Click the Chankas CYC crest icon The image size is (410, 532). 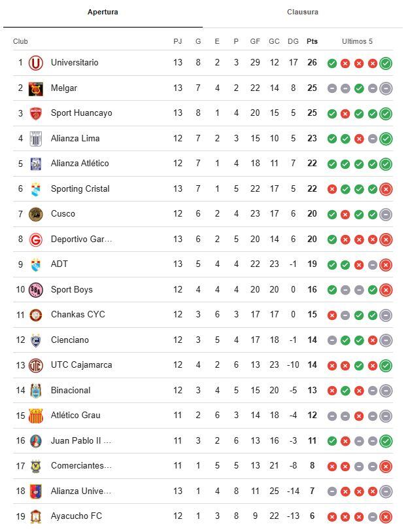pyautogui.click(x=35, y=315)
